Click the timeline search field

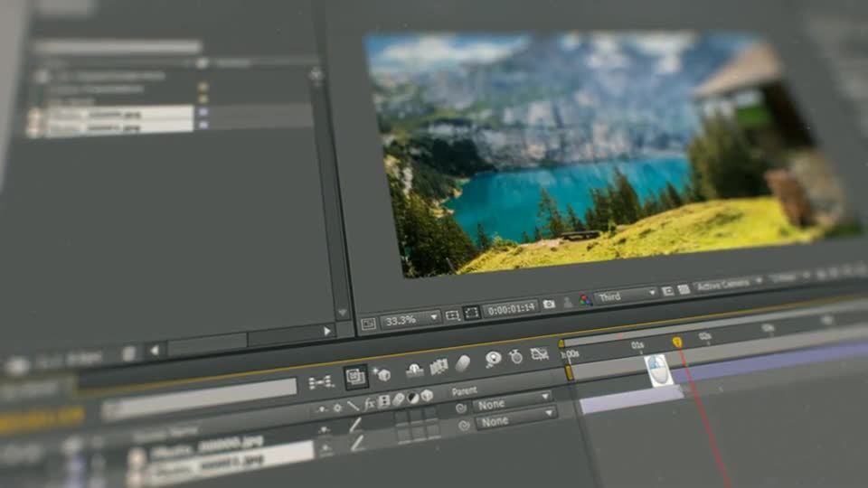click(x=199, y=399)
